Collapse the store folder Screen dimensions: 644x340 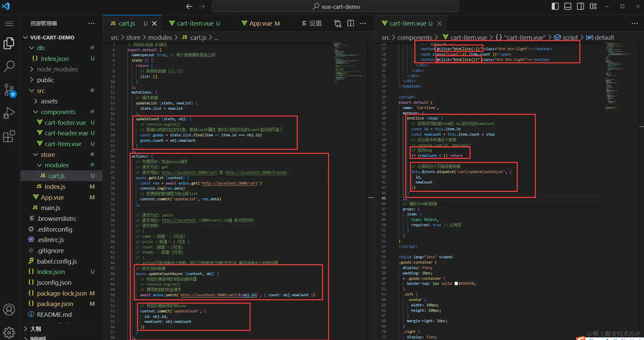(x=62, y=155)
